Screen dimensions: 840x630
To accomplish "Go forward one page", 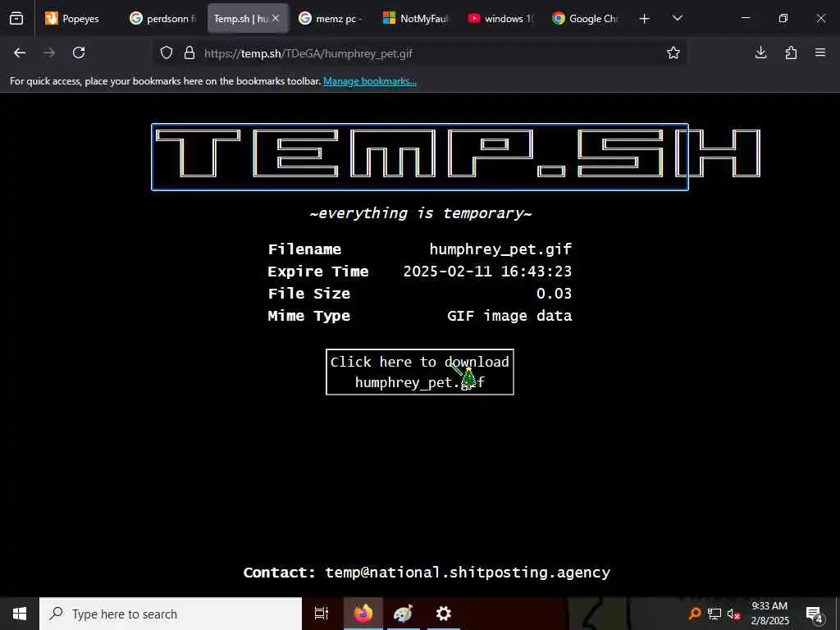I will point(48,52).
